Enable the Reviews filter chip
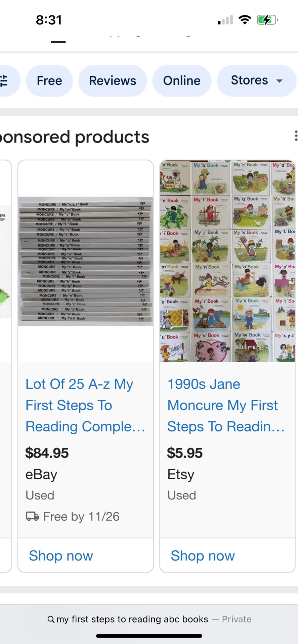 (113, 80)
